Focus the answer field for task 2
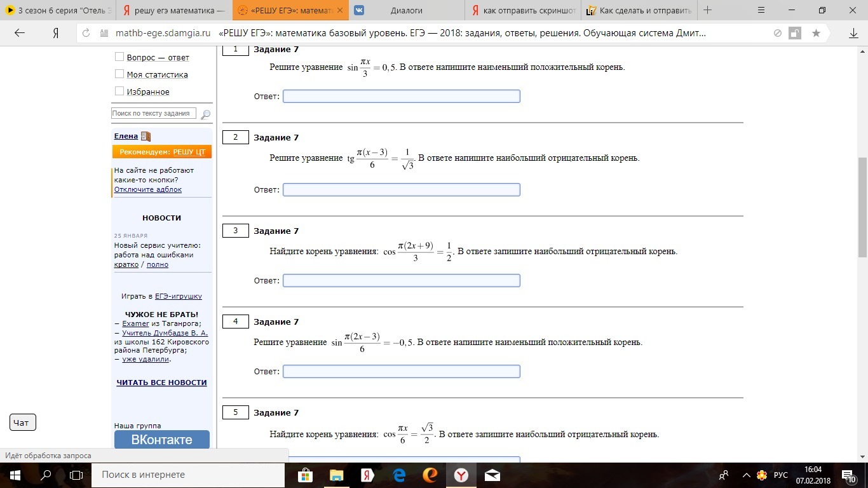Image resolution: width=868 pixels, height=488 pixels. click(x=402, y=189)
